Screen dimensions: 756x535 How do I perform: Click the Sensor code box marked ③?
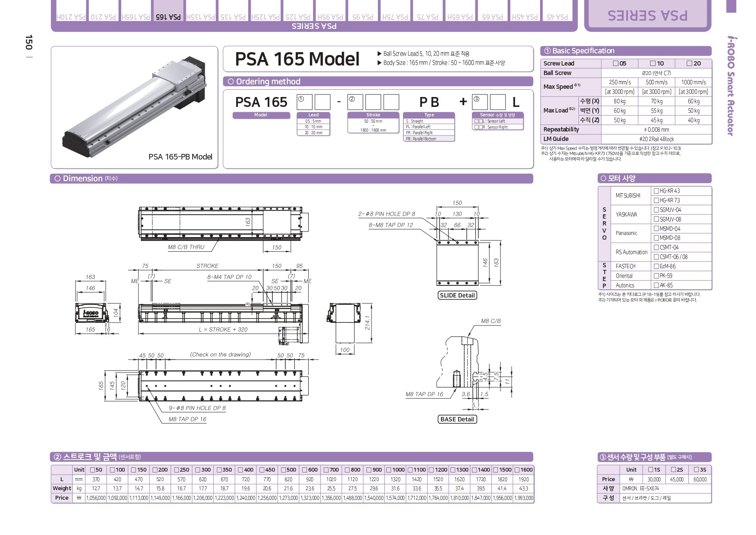click(480, 102)
